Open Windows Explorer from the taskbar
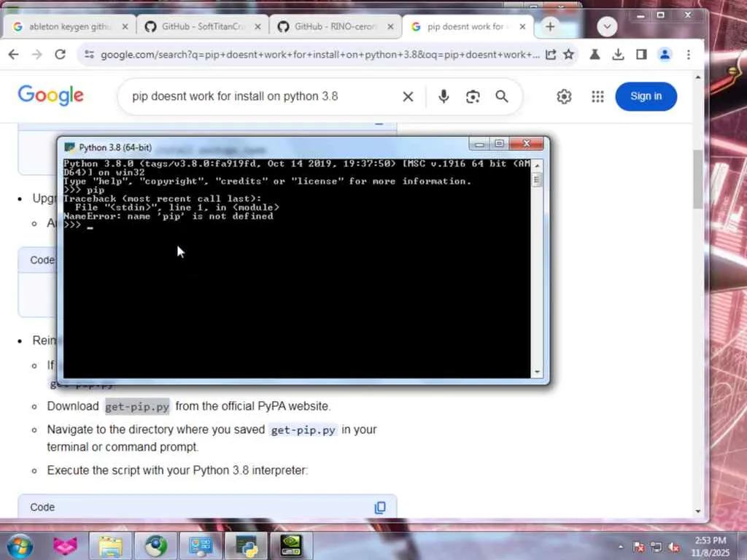The width and height of the screenshot is (747, 560). click(111, 545)
